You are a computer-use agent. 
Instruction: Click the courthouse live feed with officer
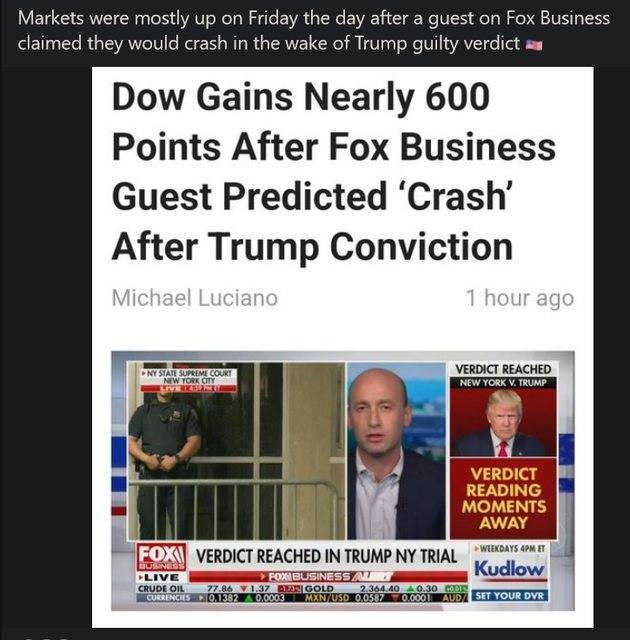pos(236,451)
